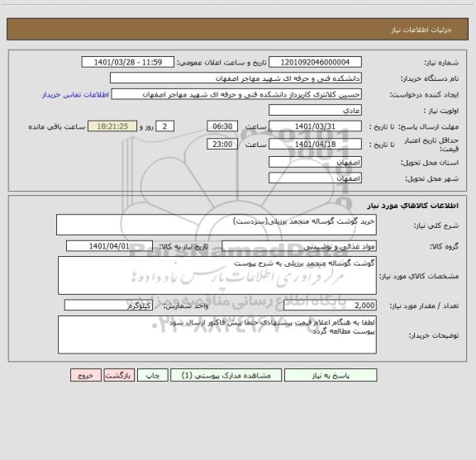The height and width of the screenshot is (460, 476).
Task: Click the quantity field showing 2,000
Action: [330, 305]
